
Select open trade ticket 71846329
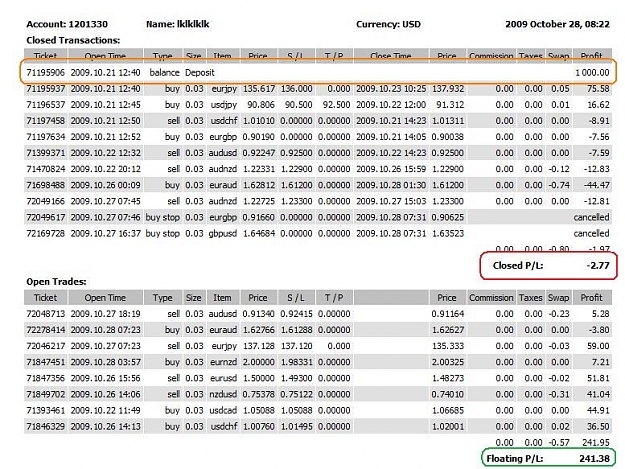[45, 426]
